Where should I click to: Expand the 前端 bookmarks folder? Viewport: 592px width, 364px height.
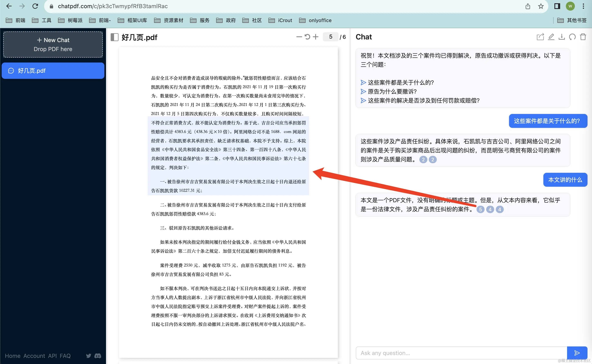[20, 20]
